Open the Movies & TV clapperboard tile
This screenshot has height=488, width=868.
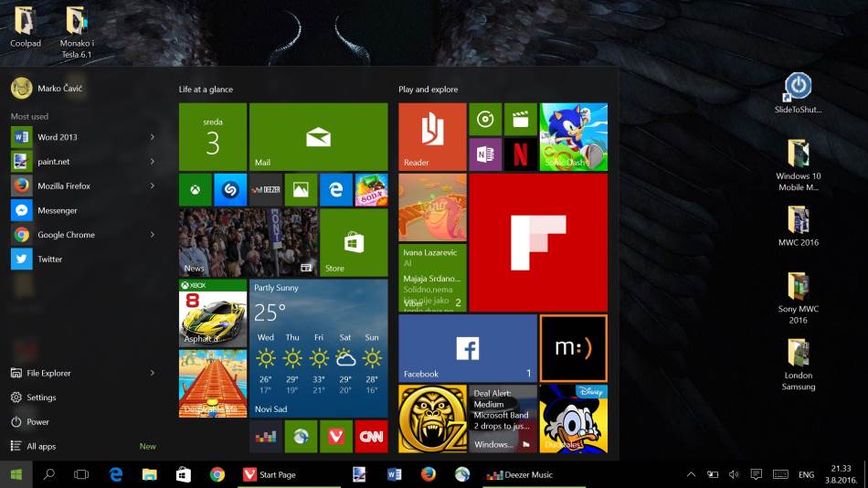click(x=521, y=119)
